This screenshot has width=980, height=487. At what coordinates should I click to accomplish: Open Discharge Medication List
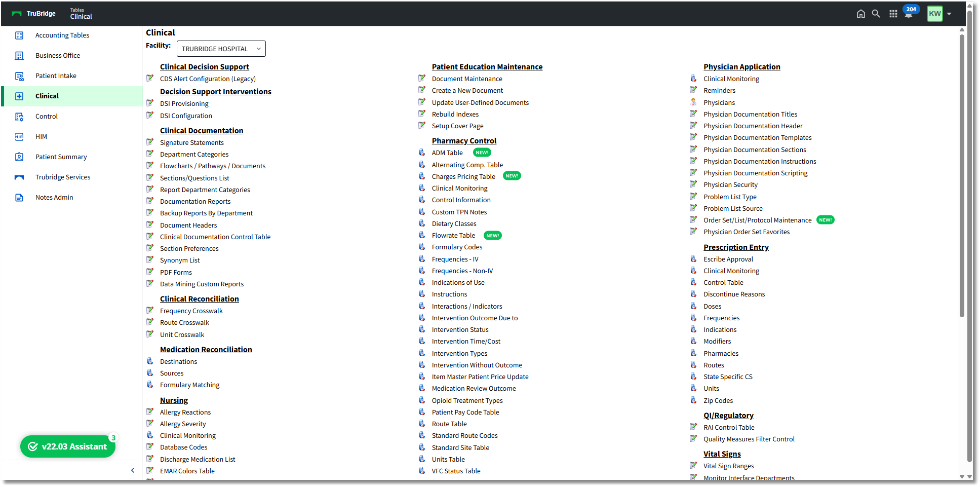coord(198,459)
